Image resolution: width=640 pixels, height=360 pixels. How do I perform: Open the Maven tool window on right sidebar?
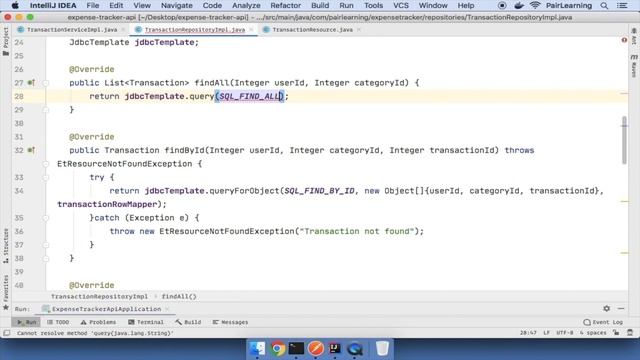coord(634,65)
